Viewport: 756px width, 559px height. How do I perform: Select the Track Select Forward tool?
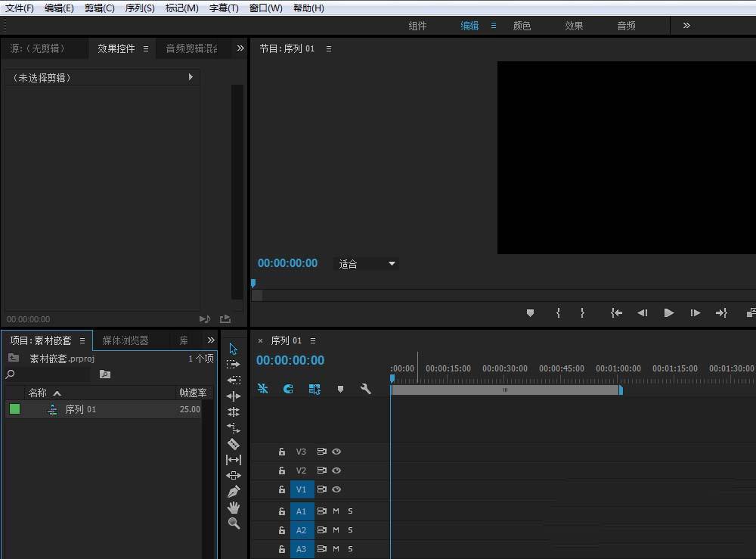click(x=234, y=365)
